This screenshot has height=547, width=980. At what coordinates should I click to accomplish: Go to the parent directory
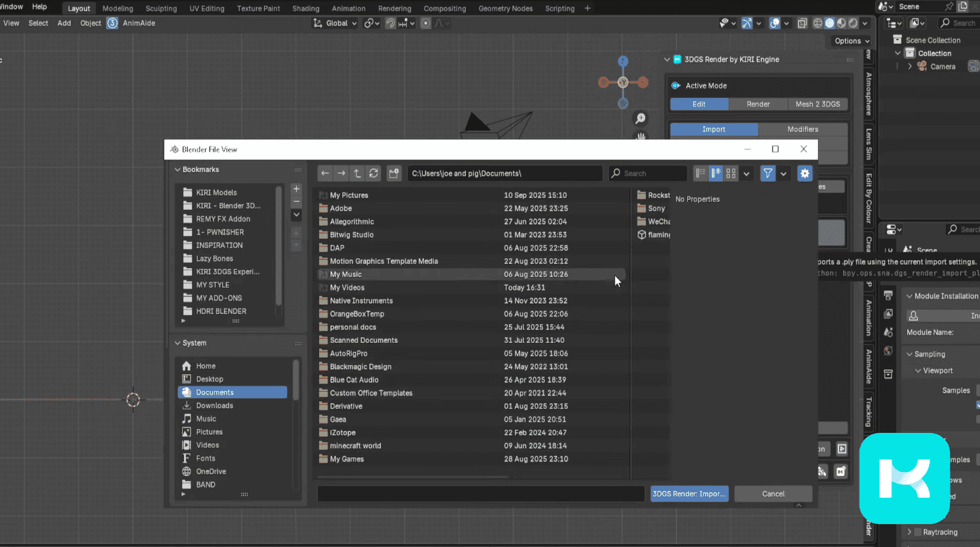click(357, 174)
